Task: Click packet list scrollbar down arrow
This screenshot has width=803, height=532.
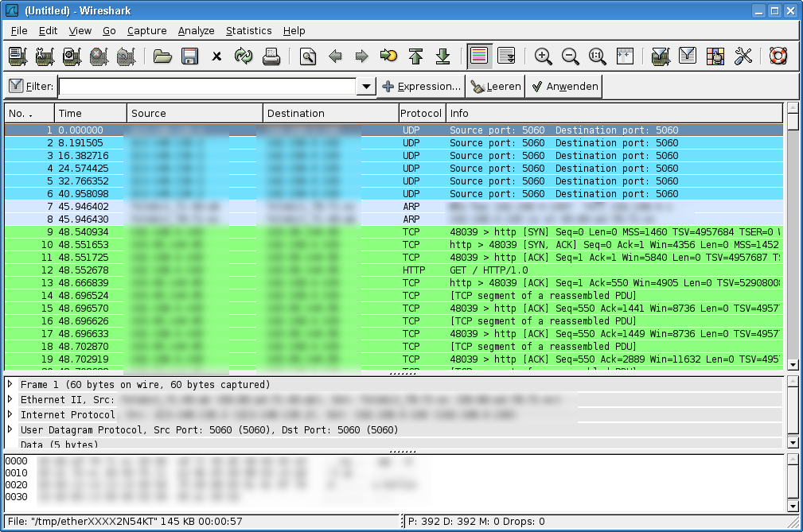Action: [793, 365]
